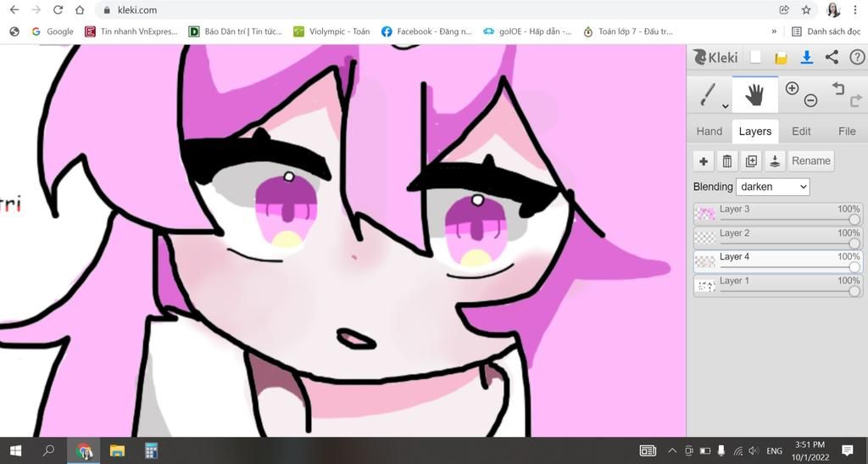
Task: Open the Chrome profile avatar
Action: [x=833, y=10]
